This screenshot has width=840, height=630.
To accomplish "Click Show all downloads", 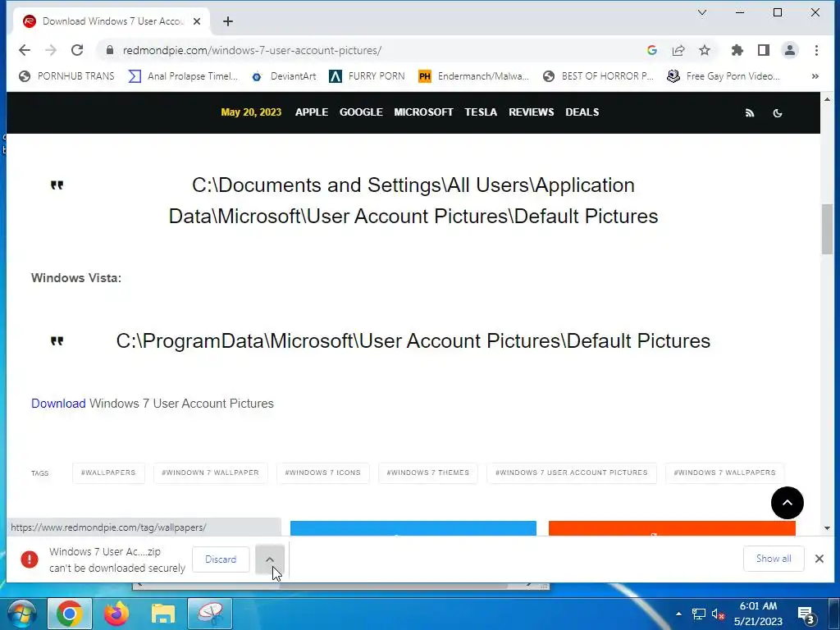I will pos(774,559).
